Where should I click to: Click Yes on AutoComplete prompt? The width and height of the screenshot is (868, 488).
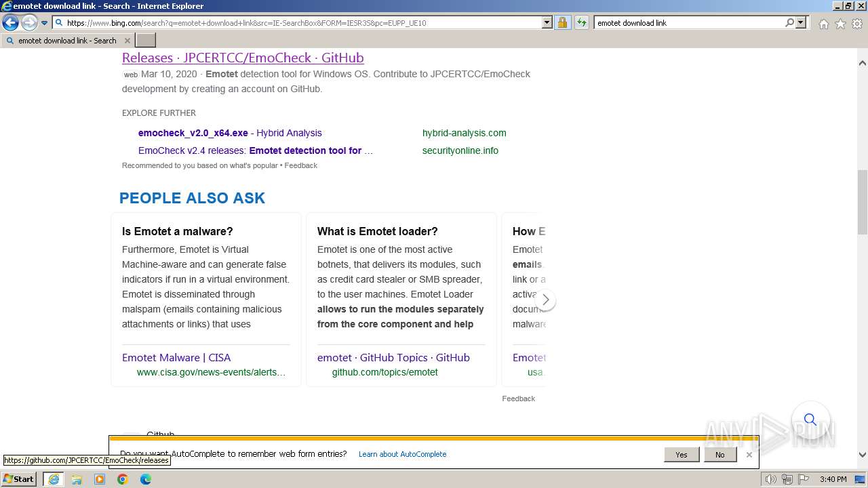pyautogui.click(x=682, y=455)
